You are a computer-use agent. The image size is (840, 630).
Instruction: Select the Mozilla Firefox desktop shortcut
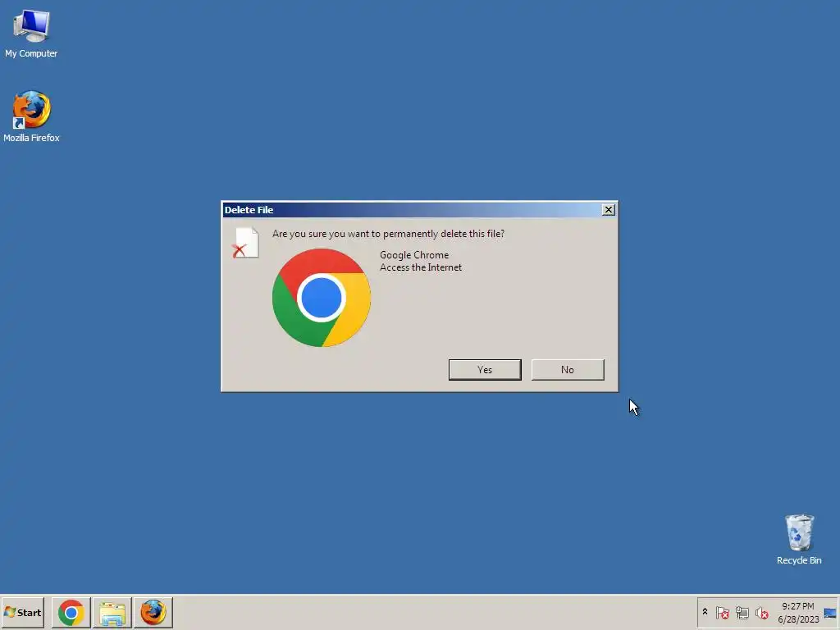coord(31,116)
